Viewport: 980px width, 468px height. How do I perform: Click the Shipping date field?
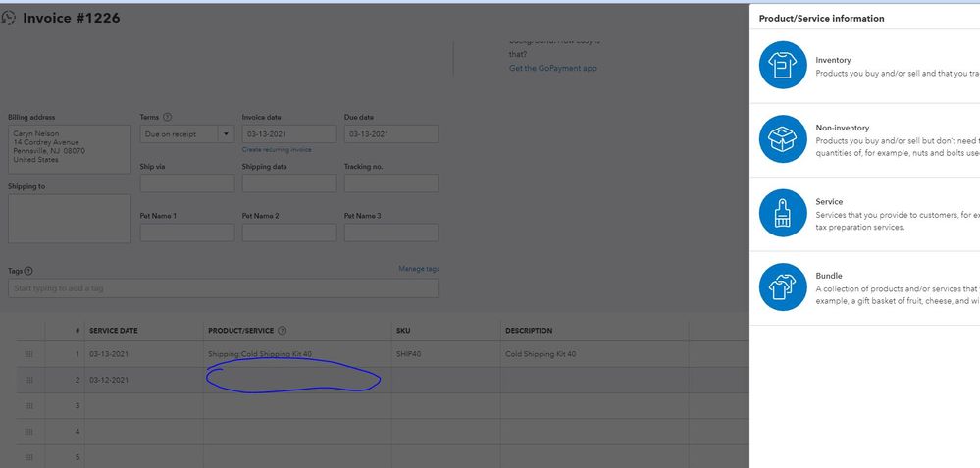pyautogui.click(x=289, y=183)
